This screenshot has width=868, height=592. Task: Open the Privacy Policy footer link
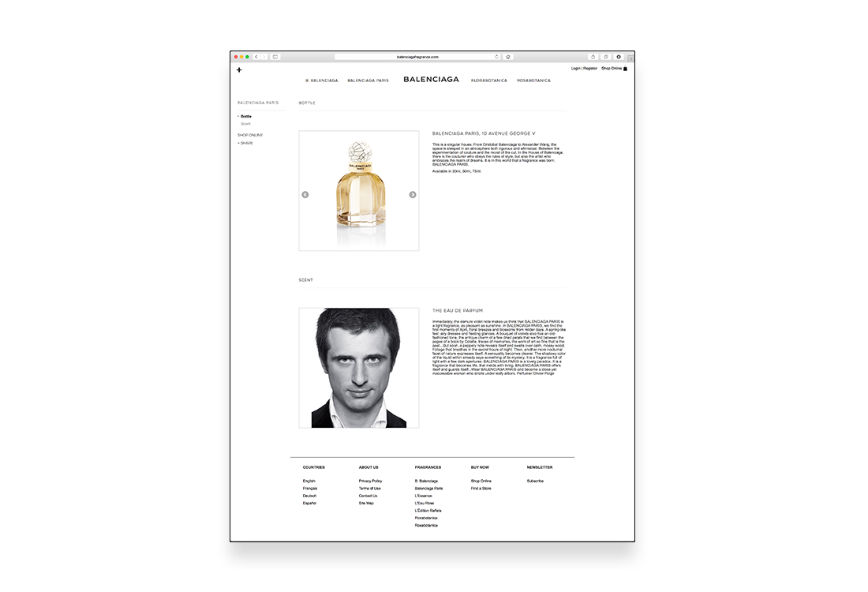click(x=370, y=481)
